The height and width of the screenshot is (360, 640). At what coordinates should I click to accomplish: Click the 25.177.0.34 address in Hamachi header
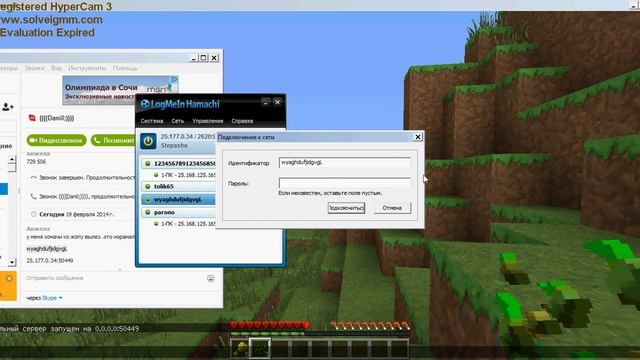[176, 136]
